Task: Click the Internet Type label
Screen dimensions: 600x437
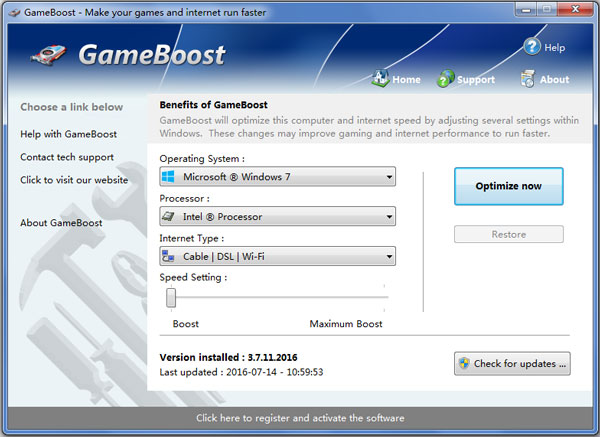Action: 192,238
